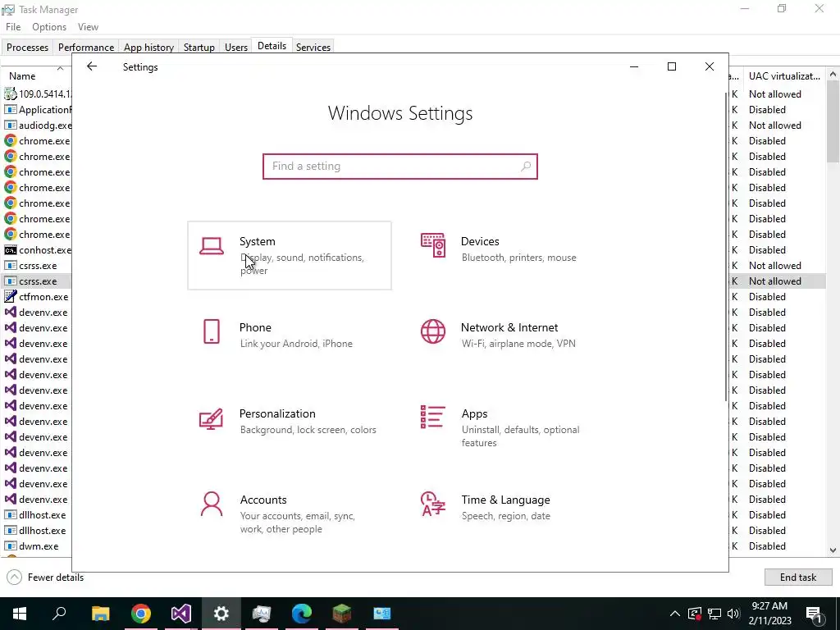Click the Phone category title

point(255,328)
